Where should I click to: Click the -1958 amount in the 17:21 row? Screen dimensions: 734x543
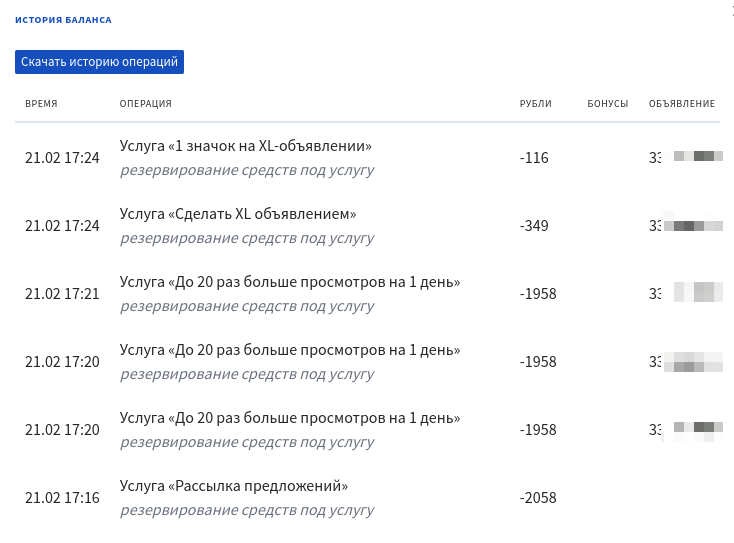[538, 294]
